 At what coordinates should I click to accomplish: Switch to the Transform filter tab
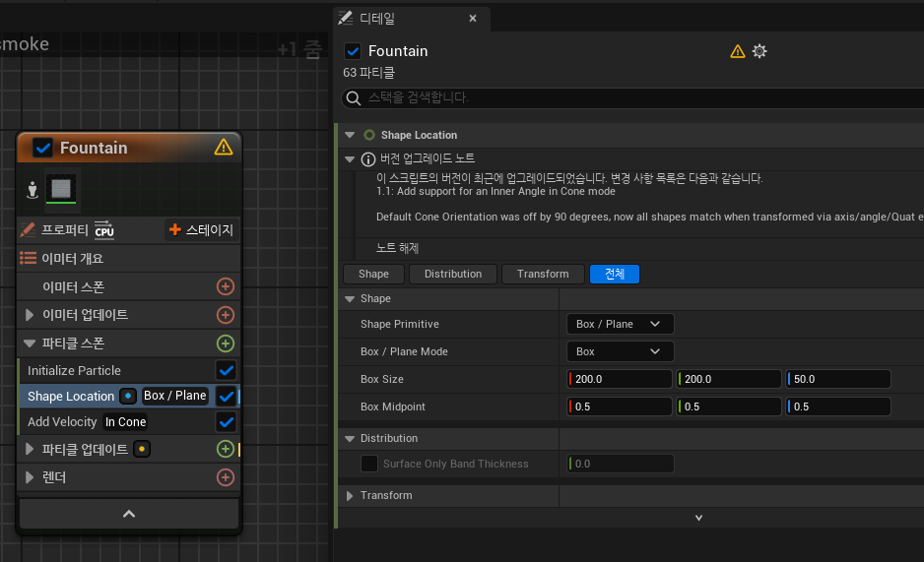tap(543, 275)
